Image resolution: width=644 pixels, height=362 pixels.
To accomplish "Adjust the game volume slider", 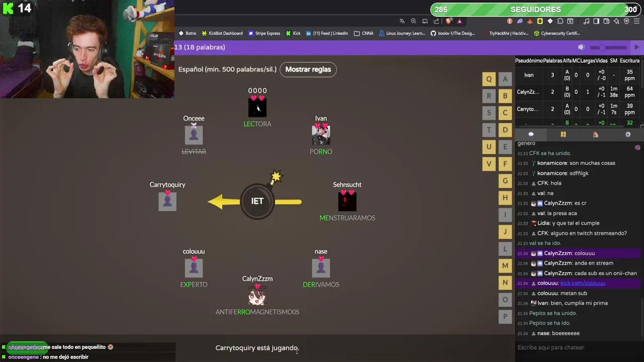I will click(x=608, y=47).
